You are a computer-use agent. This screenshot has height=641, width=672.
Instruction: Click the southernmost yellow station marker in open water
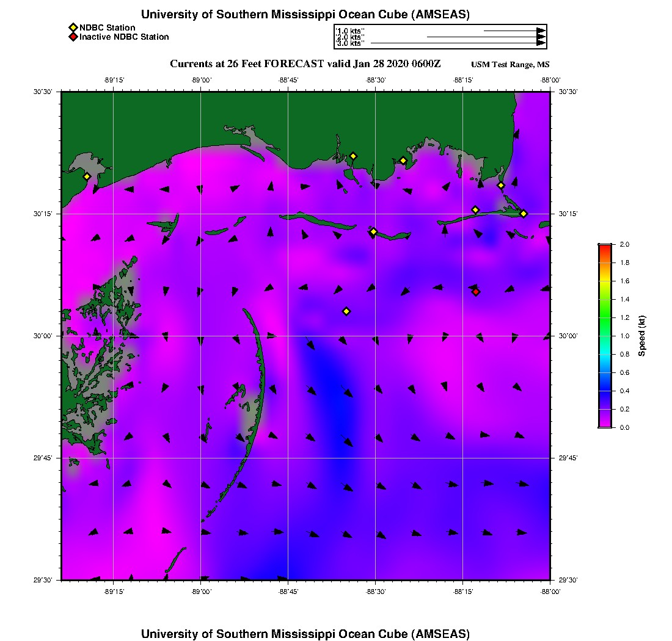[x=346, y=311]
